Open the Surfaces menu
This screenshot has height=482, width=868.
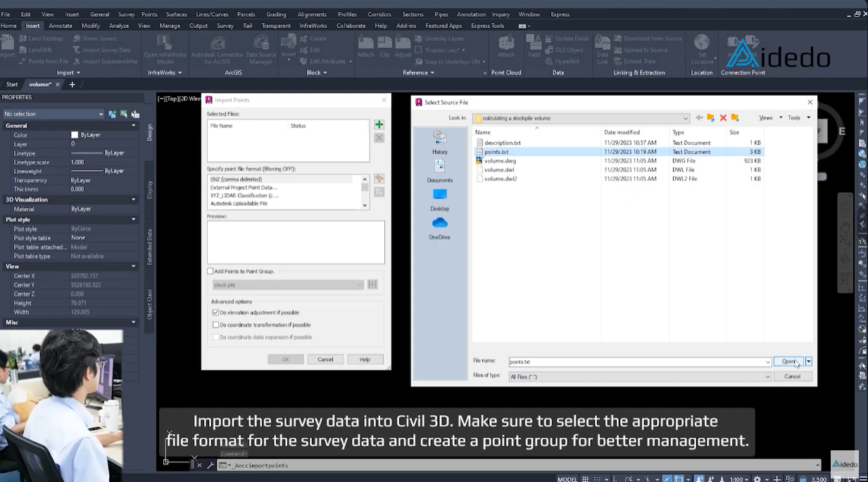177,14
